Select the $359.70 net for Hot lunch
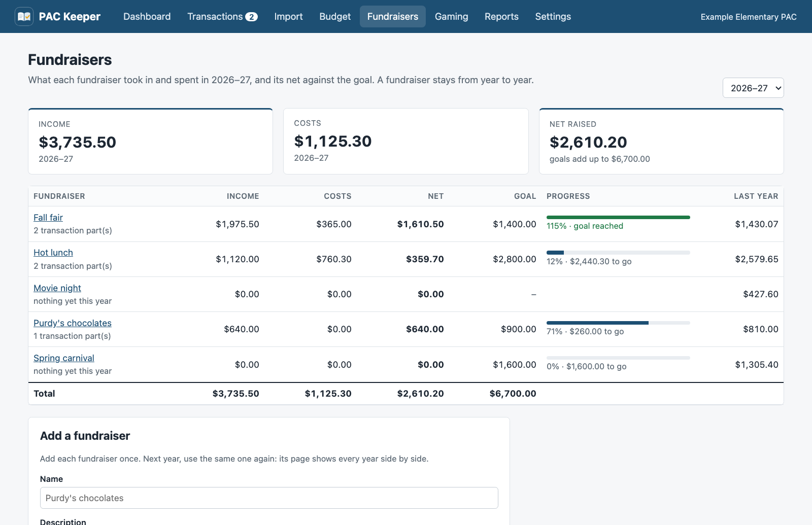The image size is (812, 525). 425,259
